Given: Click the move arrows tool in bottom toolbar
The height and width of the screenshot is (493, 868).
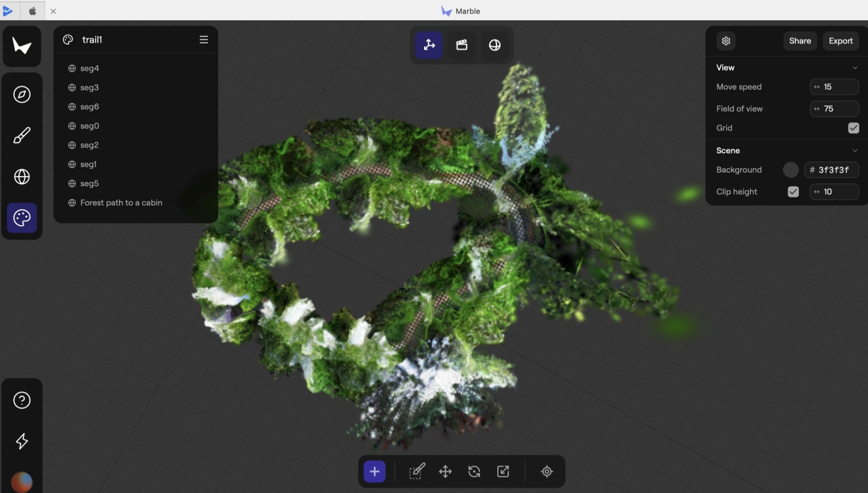Looking at the screenshot, I should (445, 471).
